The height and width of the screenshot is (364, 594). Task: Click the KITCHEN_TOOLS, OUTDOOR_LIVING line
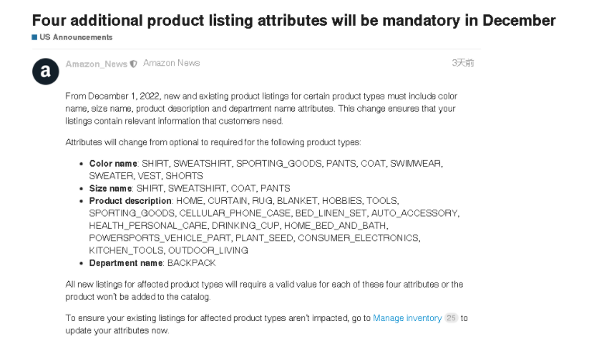pos(168,250)
